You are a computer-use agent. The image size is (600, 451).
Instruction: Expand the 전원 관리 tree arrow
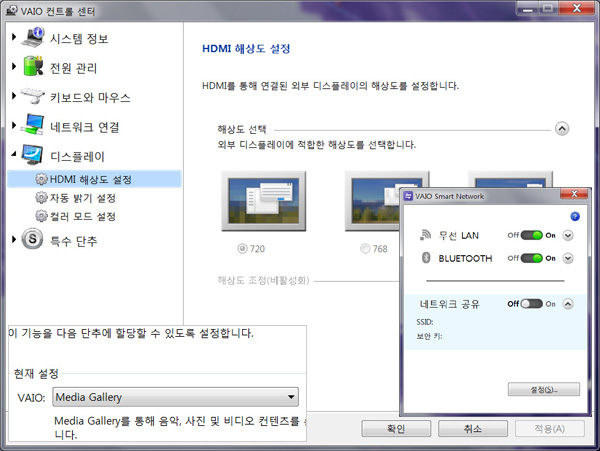[x=14, y=66]
